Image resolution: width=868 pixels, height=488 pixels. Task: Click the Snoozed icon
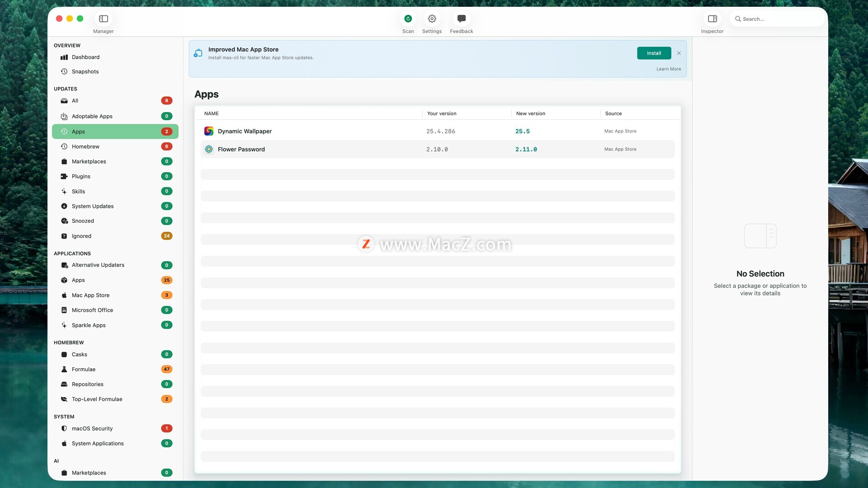[x=64, y=221]
